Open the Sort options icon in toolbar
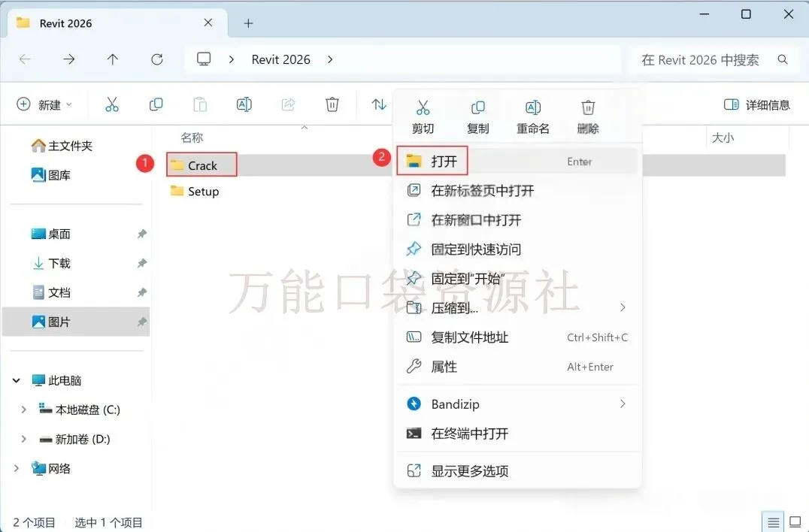The width and height of the screenshot is (809, 532). [379, 104]
